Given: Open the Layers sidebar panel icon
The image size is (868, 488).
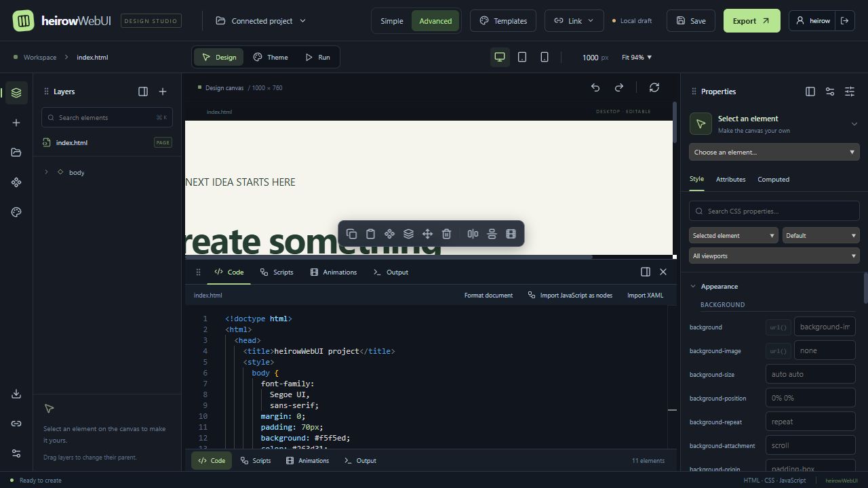Looking at the screenshot, I should pos(16,93).
